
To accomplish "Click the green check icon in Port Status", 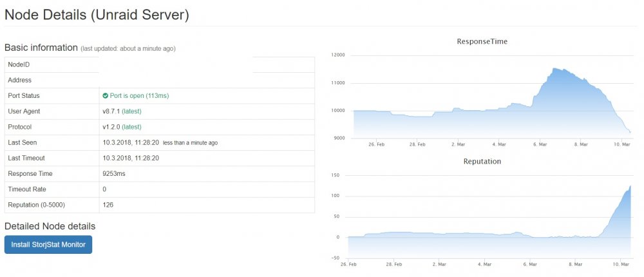I will (x=106, y=96).
